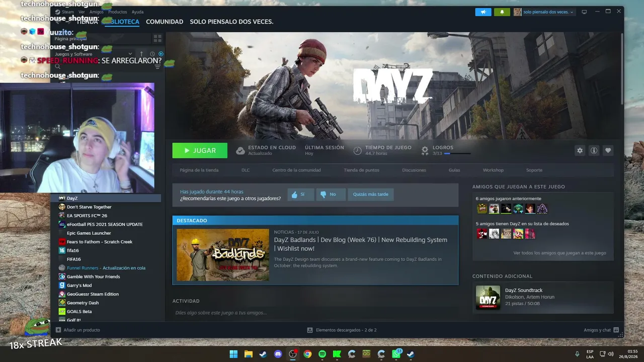644x362 pixels.
Task: Click the Steam library main scrollbar
Action: click(x=622, y=68)
